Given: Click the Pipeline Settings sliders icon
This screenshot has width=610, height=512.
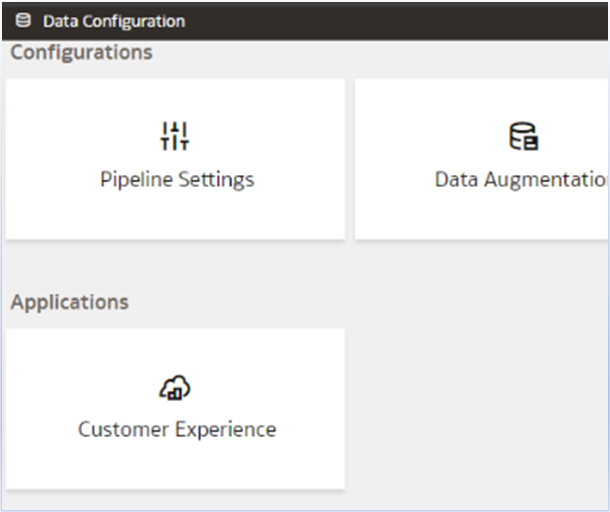Looking at the screenshot, I should click(x=175, y=136).
